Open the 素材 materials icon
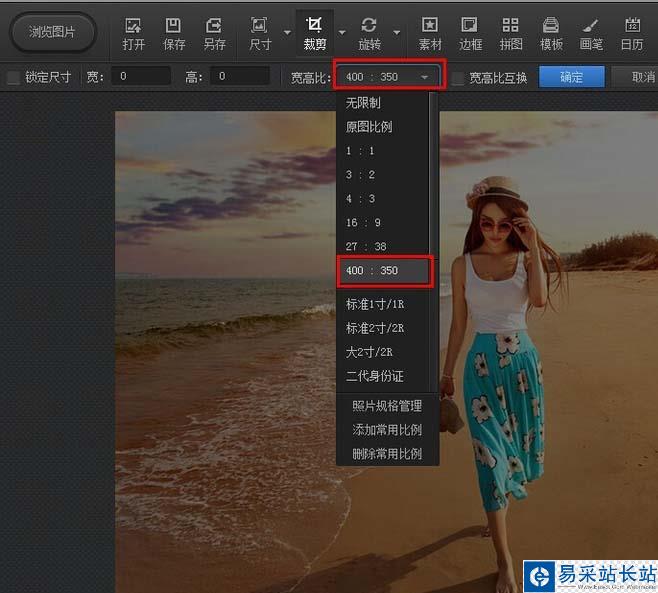The image size is (658, 593). point(430,34)
